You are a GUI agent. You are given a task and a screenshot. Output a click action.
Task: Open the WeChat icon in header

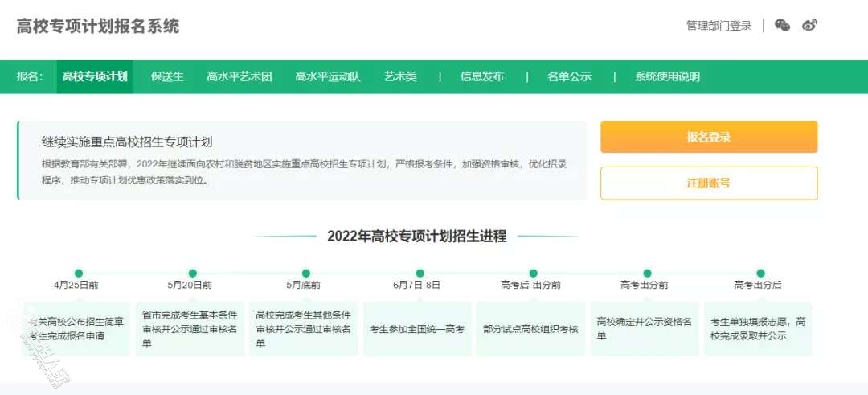coord(782,25)
